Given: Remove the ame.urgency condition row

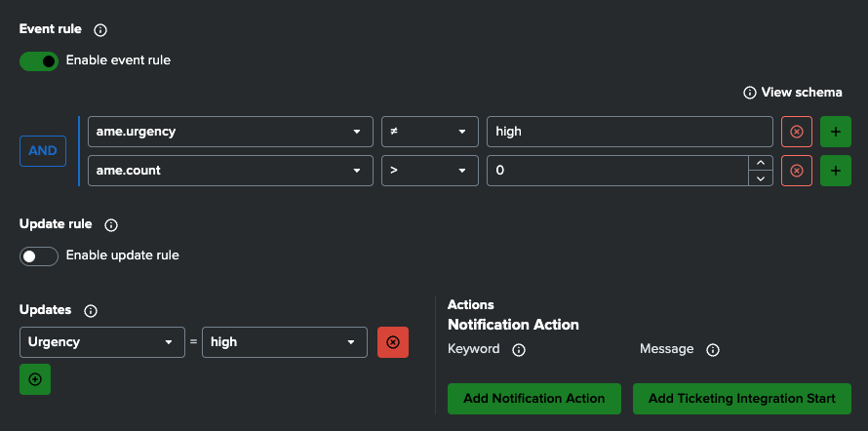Looking at the screenshot, I should pos(797,132).
